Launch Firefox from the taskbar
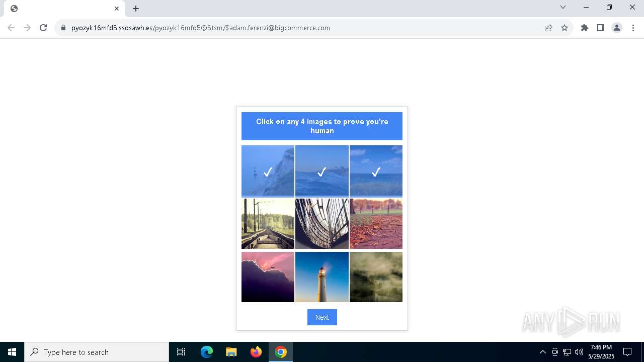Image resolution: width=644 pixels, height=362 pixels. click(x=256, y=352)
